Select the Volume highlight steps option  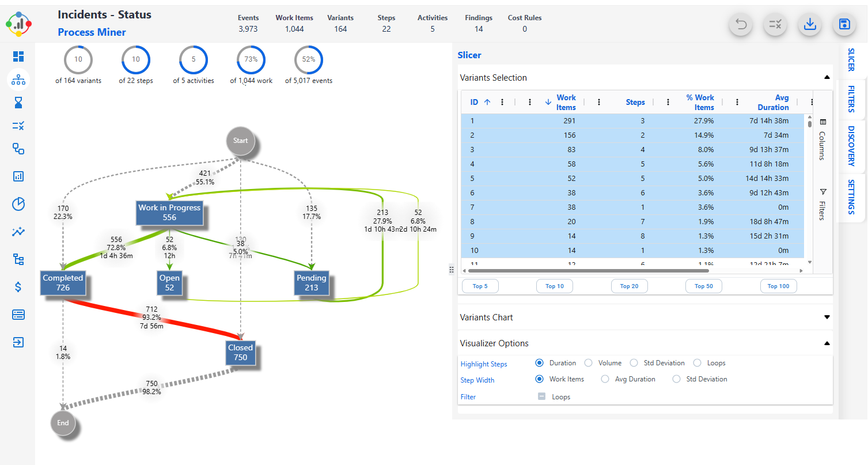click(x=588, y=363)
